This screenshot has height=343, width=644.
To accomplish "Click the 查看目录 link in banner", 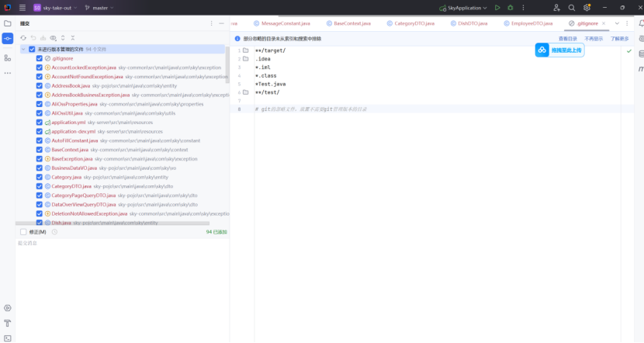I will tap(568, 39).
